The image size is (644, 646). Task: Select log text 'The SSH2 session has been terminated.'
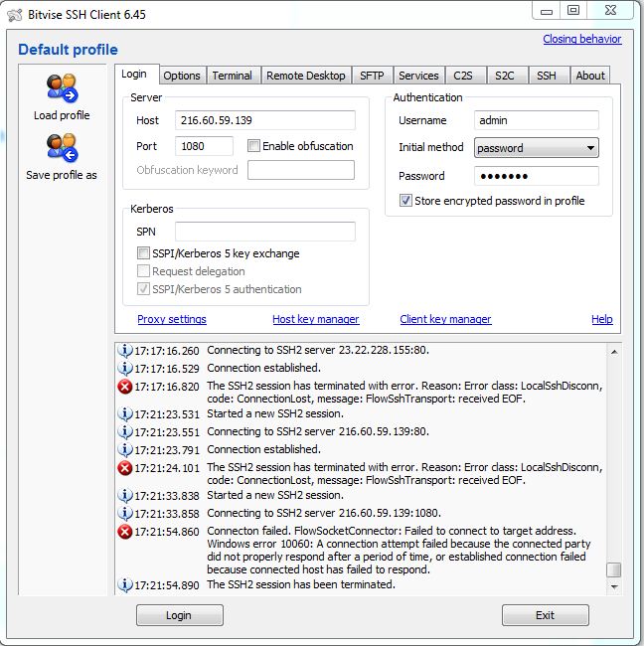click(x=301, y=584)
